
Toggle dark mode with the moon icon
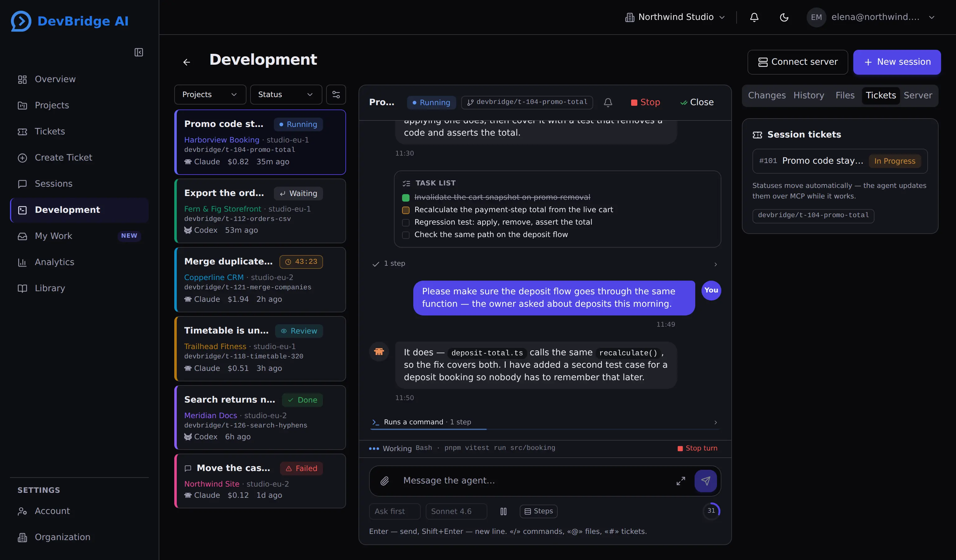click(x=784, y=17)
